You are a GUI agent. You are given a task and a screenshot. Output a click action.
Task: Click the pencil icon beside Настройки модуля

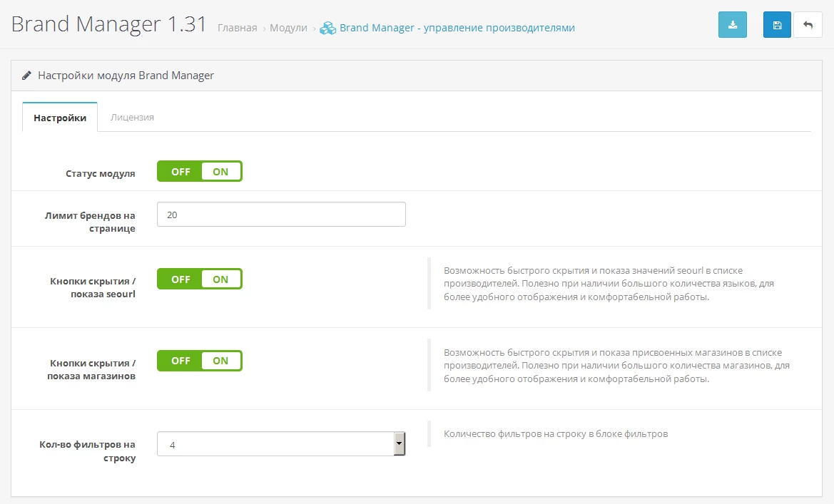(26, 76)
